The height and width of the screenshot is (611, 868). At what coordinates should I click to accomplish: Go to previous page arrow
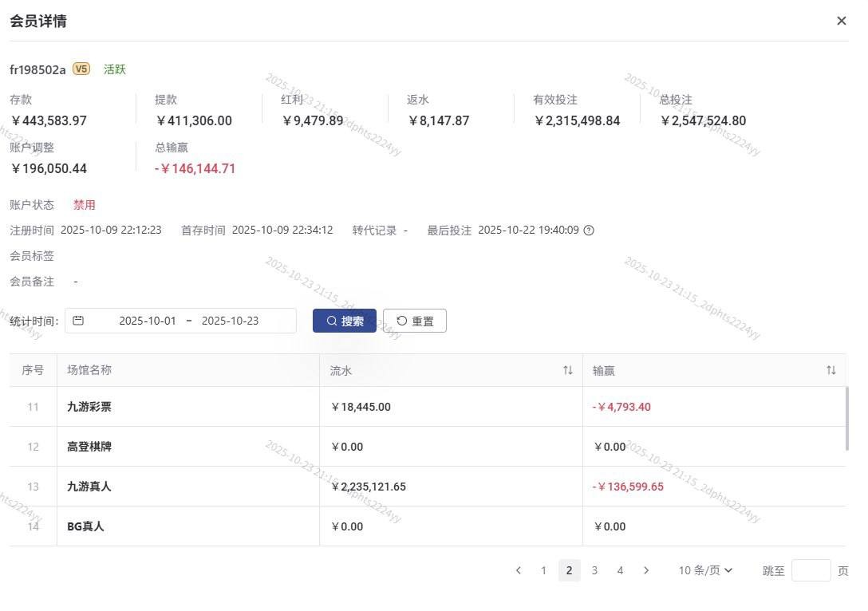click(519, 570)
